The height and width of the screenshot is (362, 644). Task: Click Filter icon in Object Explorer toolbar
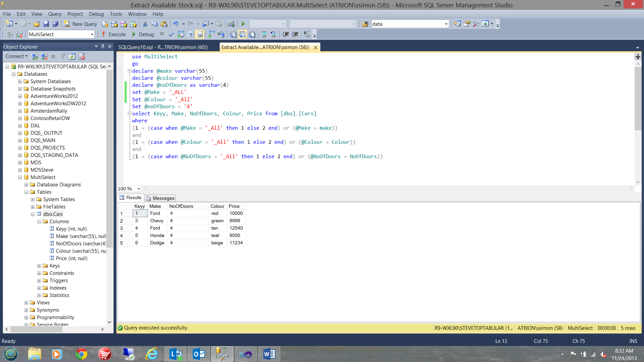(63, 56)
